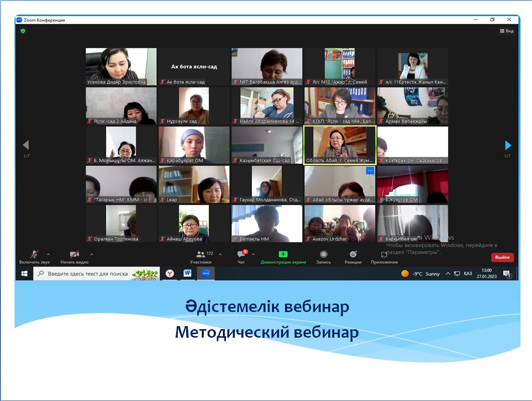This screenshot has height=401, width=532.
Task: Select the Айнаш Абеуова video tile
Action: tap(194, 224)
